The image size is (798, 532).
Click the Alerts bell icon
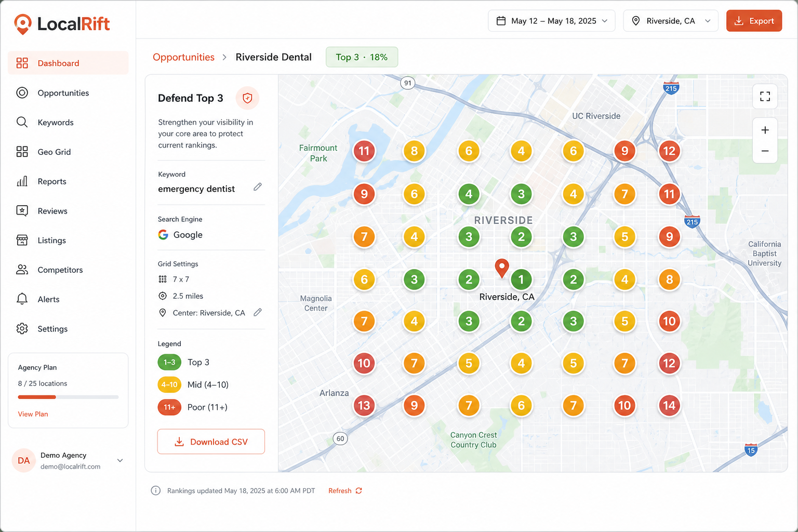[x=22, y=299]
